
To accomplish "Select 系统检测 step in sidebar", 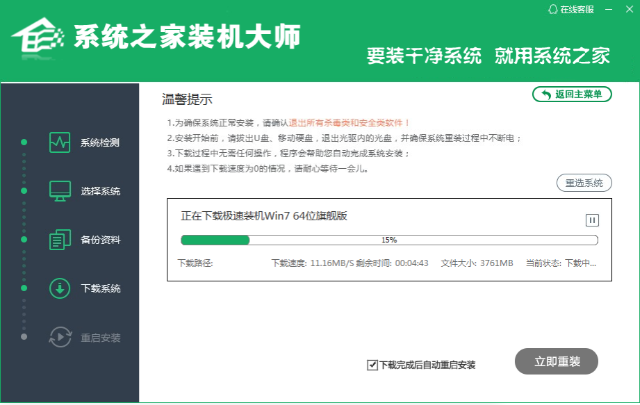I will [x=100, y=142].
